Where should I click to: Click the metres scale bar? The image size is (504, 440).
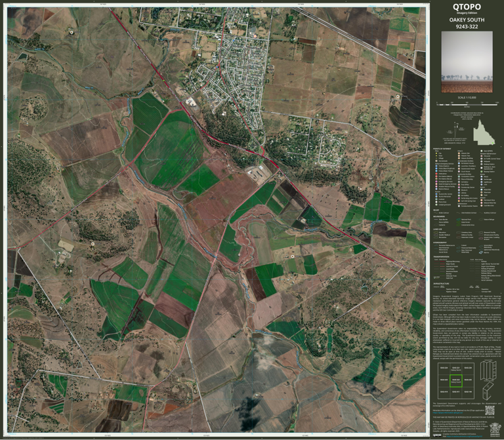coord(467,104)
